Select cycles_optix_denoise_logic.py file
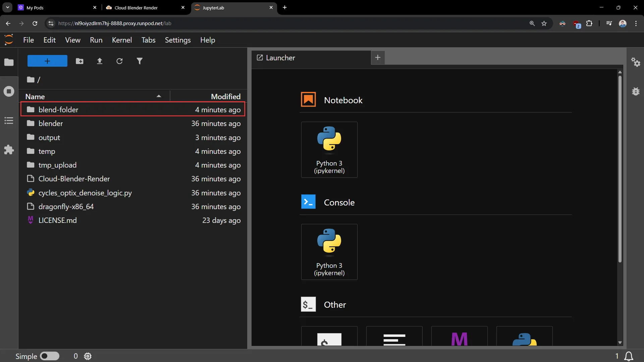 point(85,193)
